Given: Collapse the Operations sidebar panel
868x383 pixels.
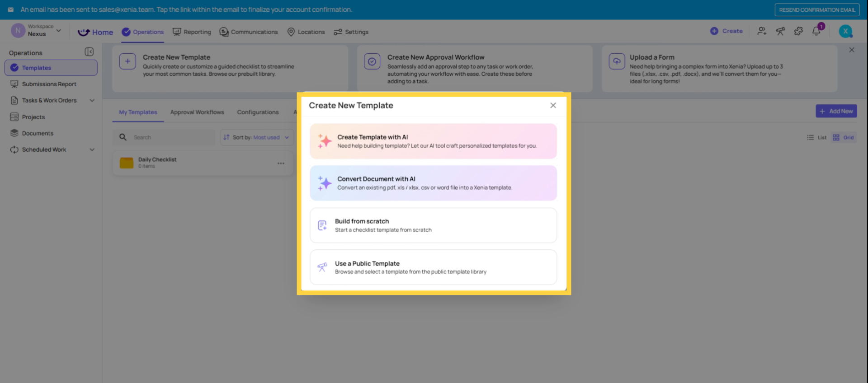Looking at the screenshot, I should [x=89, y=52].
